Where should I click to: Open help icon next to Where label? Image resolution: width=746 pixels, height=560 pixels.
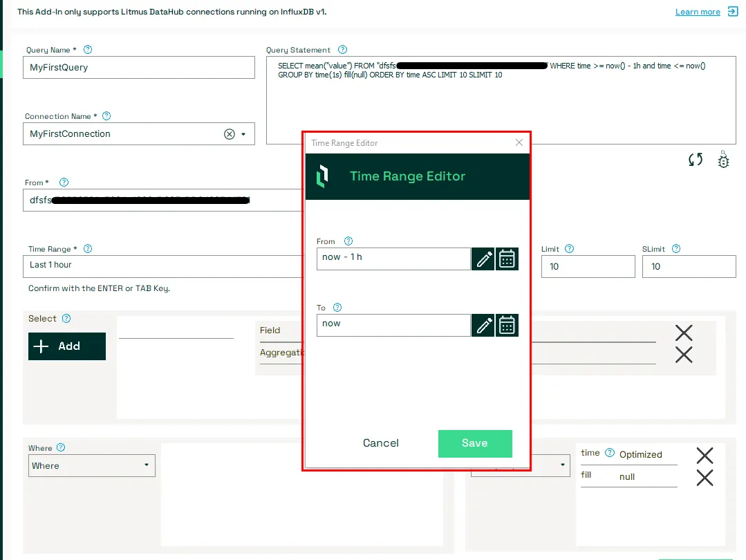point(61,447)
